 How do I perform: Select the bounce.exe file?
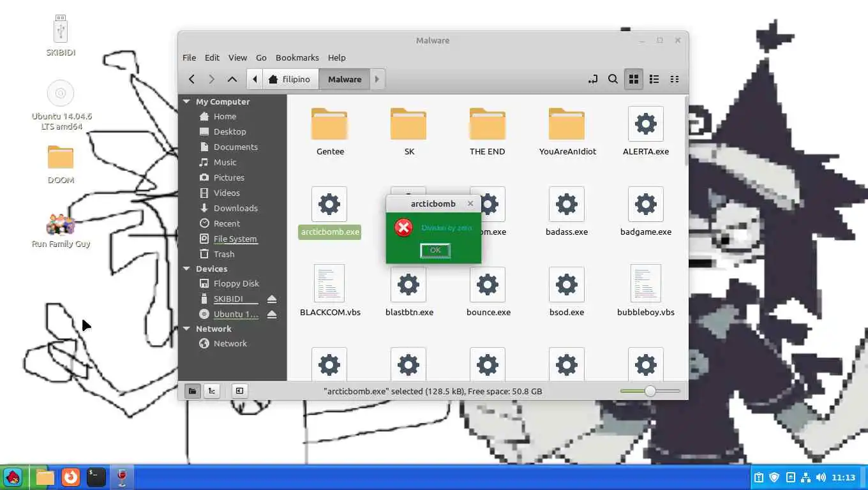tap(488, 293)
